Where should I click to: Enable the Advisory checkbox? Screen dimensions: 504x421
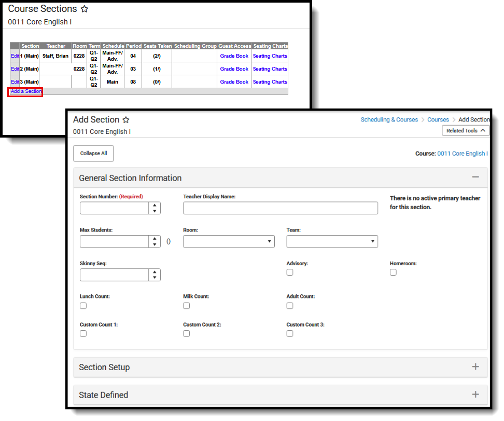(290, 272)
